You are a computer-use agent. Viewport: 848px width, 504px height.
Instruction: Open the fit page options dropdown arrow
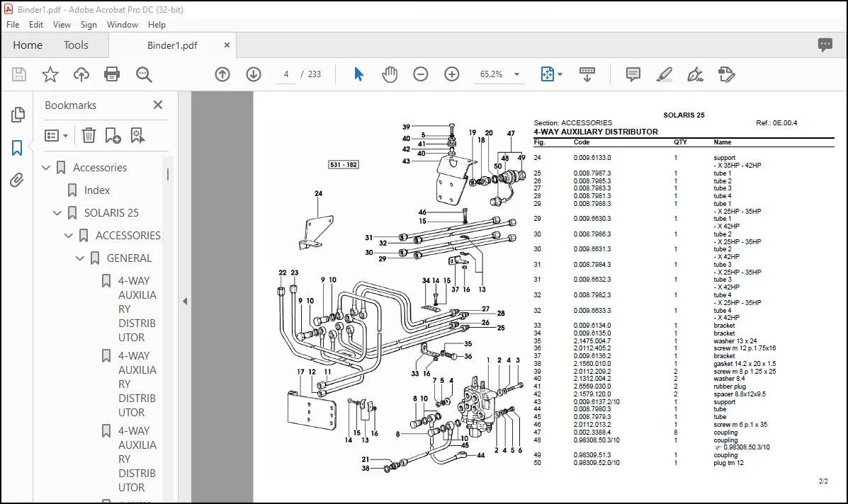point(560,74)
